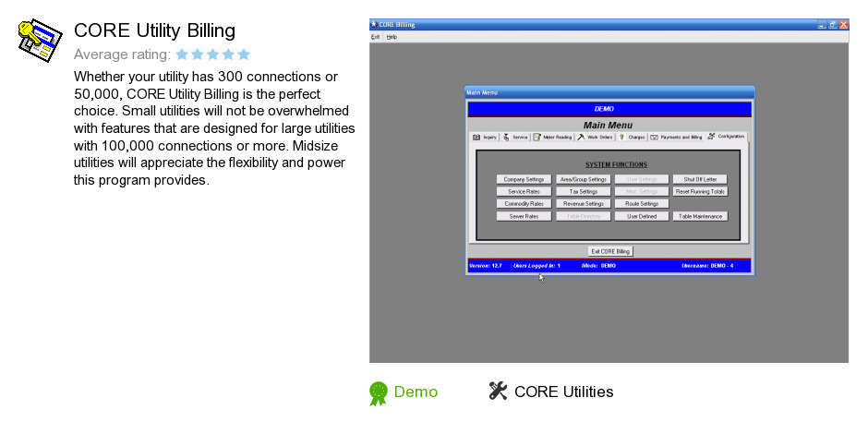Viewport: 868px width, 434px height.
Task: Open Table Maintenance
Action: pyautogui.click(x=700, y=216)
